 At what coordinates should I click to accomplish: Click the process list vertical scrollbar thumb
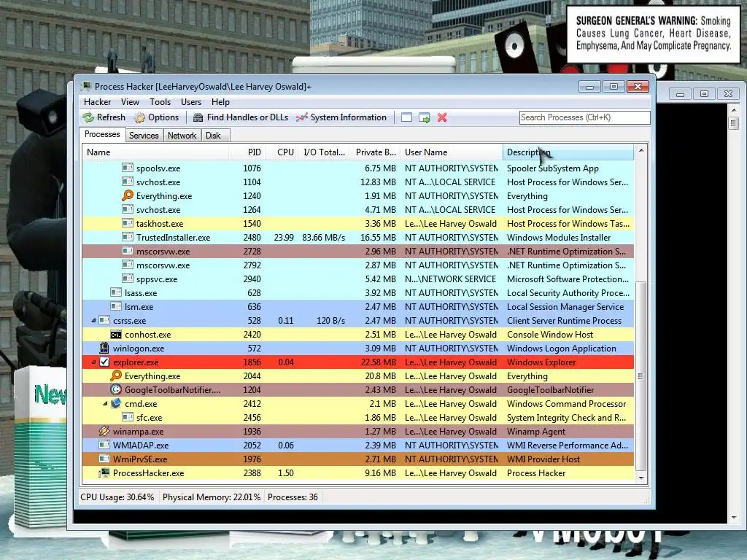tap(641, 376)
